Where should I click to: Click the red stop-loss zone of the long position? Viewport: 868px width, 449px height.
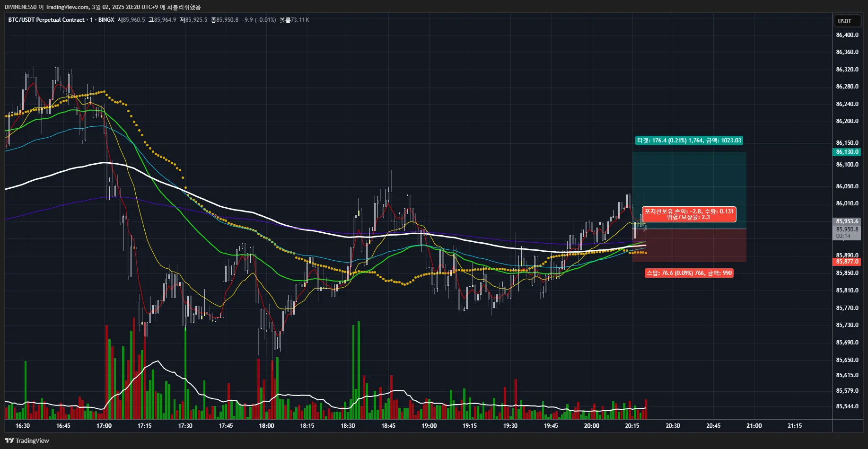pyautogui.click(x=689, y=246)
